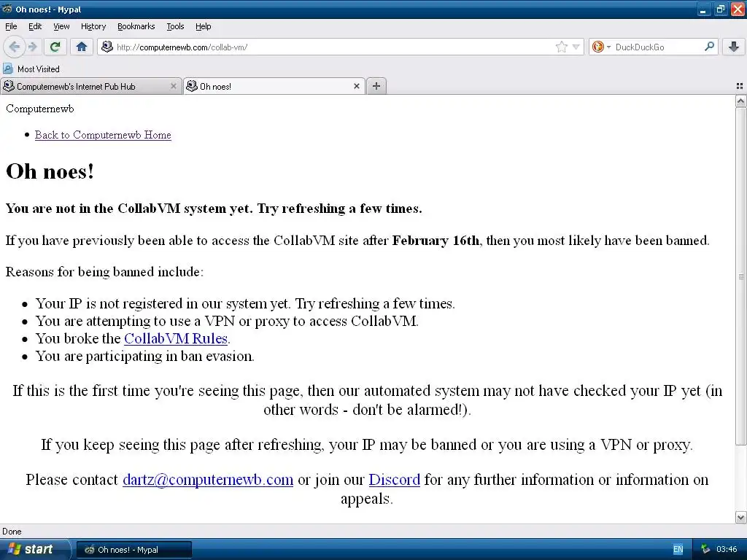This screenshot has width=747, height=560.
Task: Close the Oh noes! tab
Action: (356, 86)
